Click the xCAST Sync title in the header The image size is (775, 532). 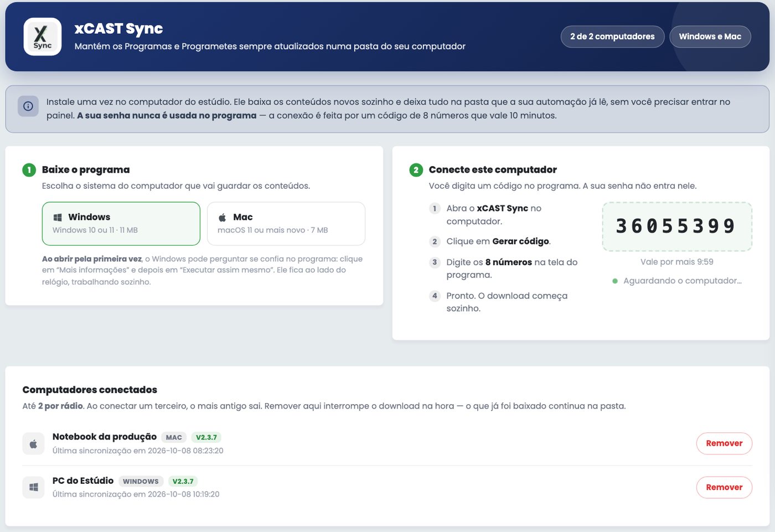pyautogui.click(x=119, y=28)
